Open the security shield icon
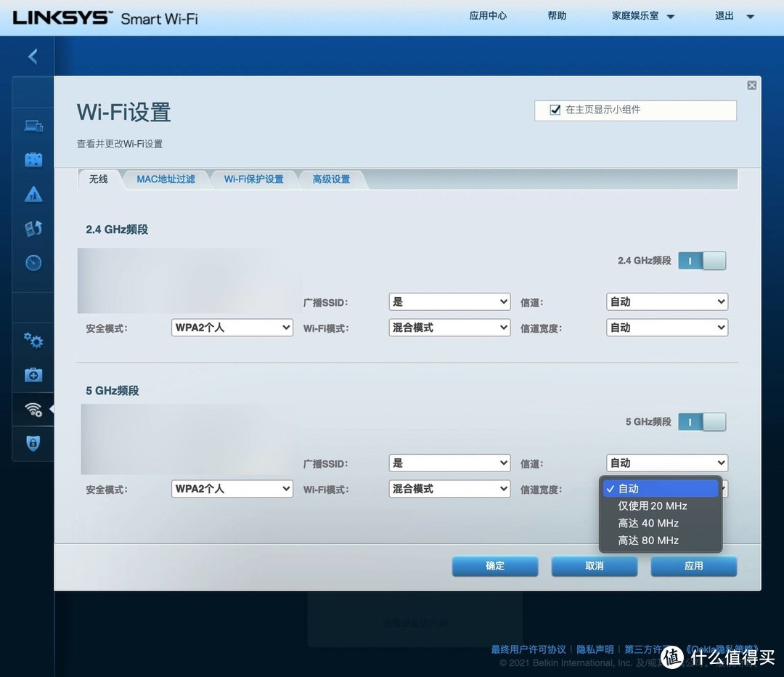The width and height of the screenshot is (784, 677). pos(33,443)
